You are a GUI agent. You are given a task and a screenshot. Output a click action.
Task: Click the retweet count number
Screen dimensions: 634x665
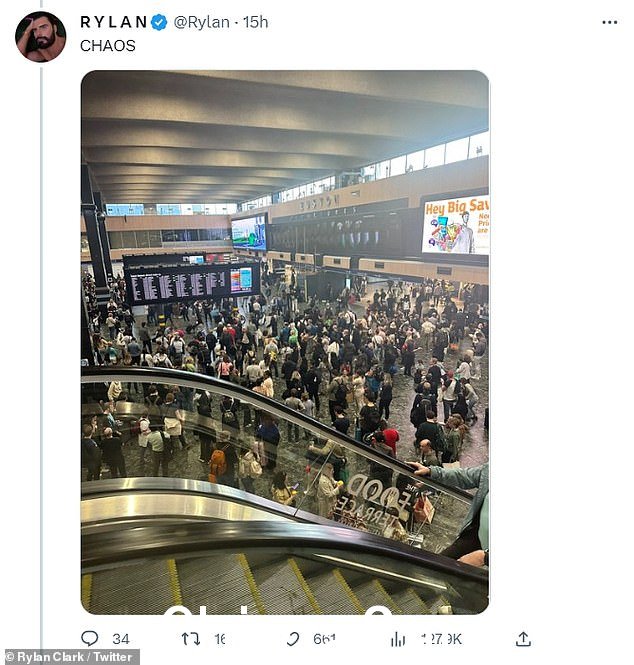pos(220,639)
